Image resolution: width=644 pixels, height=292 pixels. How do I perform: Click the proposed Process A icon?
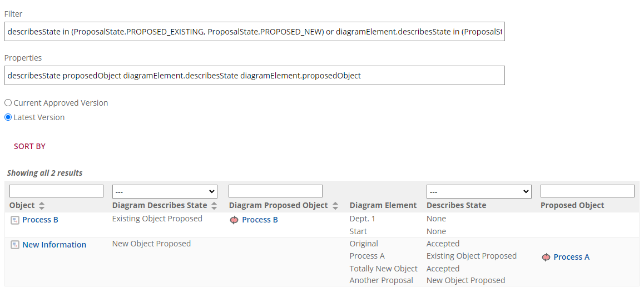546,258
